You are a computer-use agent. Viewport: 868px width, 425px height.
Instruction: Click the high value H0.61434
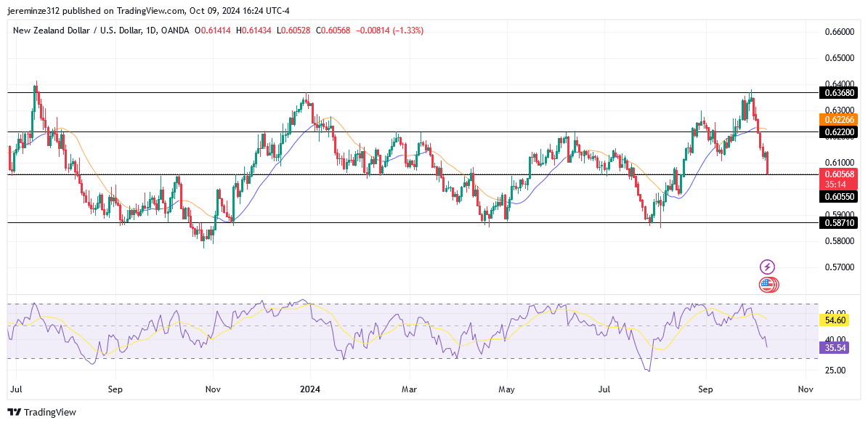pos(253,31)
